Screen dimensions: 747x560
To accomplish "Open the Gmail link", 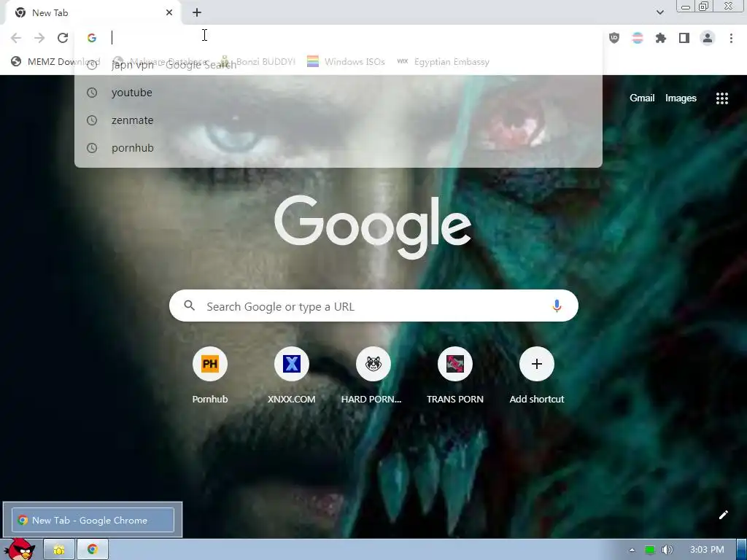I will pyautogui.click(x=642, y=98).
